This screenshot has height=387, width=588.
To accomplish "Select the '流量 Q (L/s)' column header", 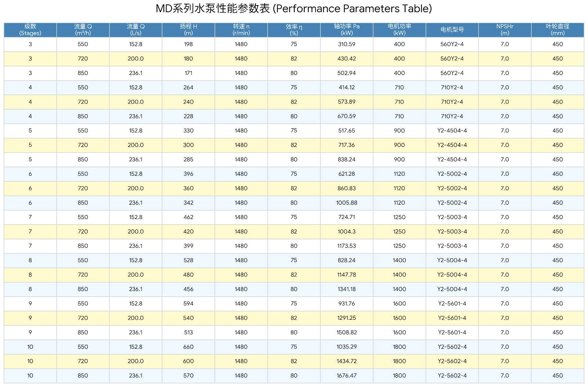I will tap(136, 30).
